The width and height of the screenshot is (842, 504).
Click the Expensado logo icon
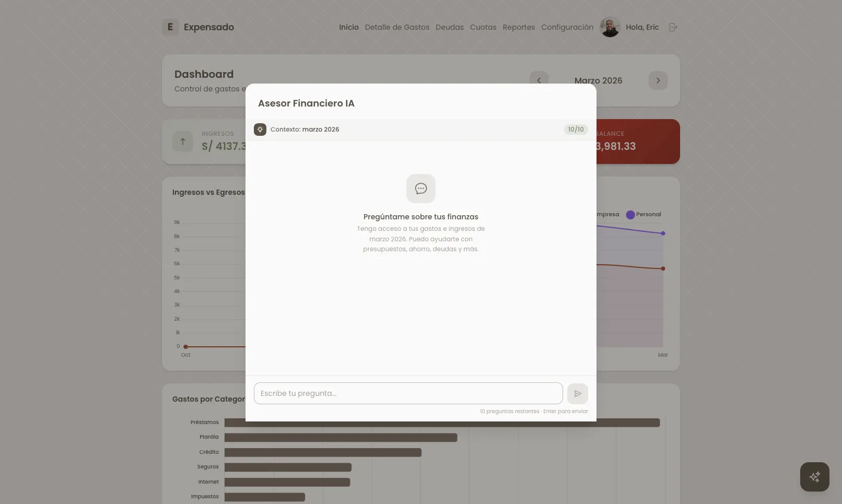coord(170,27)
